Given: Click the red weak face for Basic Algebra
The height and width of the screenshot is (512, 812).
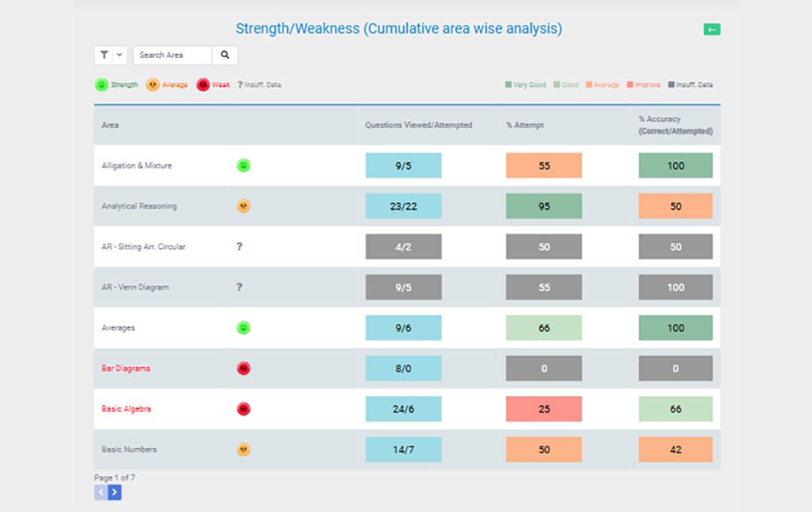Looking at the screenshot, I should pyautogui.click(x=243, y=409).
